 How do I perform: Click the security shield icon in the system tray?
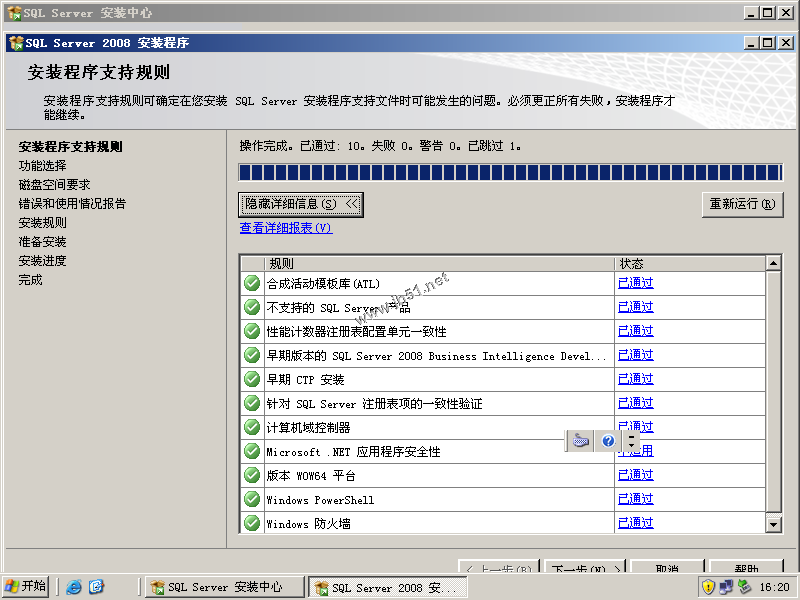[x=708, y=586]
